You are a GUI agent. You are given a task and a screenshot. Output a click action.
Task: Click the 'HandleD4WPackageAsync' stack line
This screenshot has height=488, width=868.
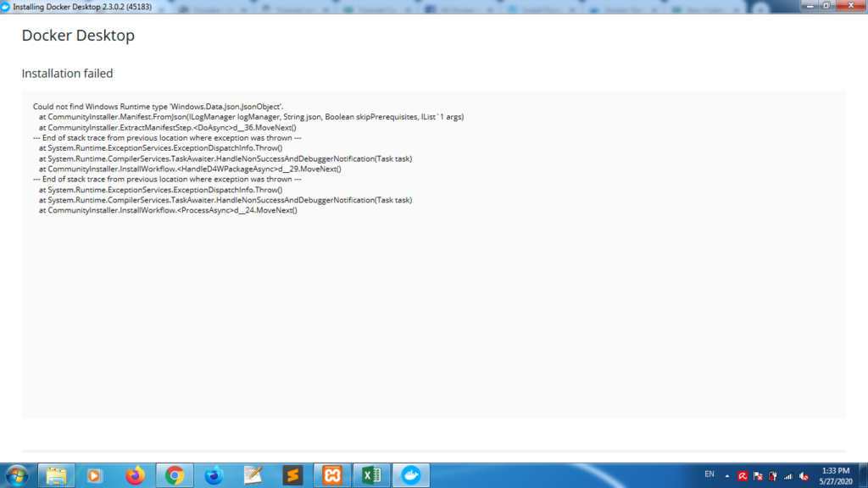click(x=190, y=169)
